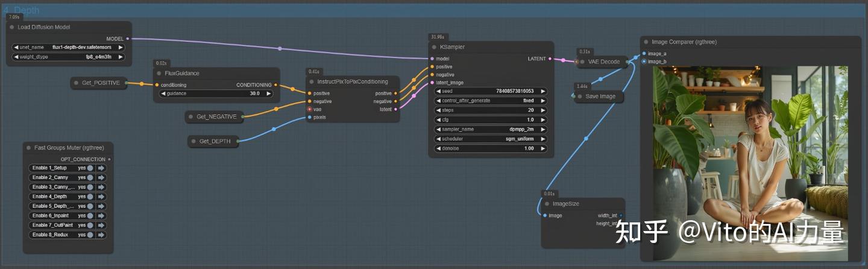868x269 pixels.
Task: Decrease cfg value with left arrow
Action: tap(438, 120)
